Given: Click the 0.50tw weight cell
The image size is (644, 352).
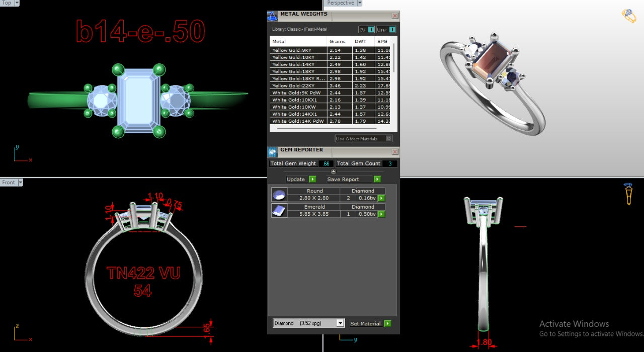Looking at the screenshot, I should pos(367,214).
